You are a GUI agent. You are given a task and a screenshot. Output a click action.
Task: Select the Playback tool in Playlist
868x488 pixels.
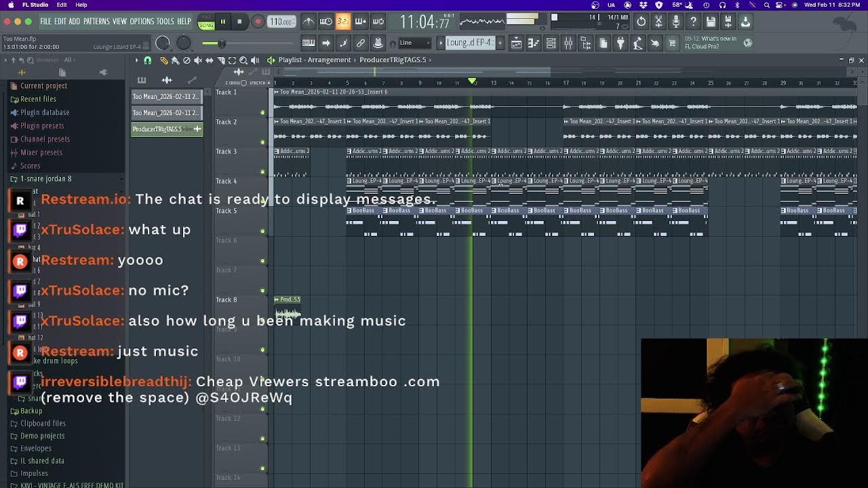(255, 60)
